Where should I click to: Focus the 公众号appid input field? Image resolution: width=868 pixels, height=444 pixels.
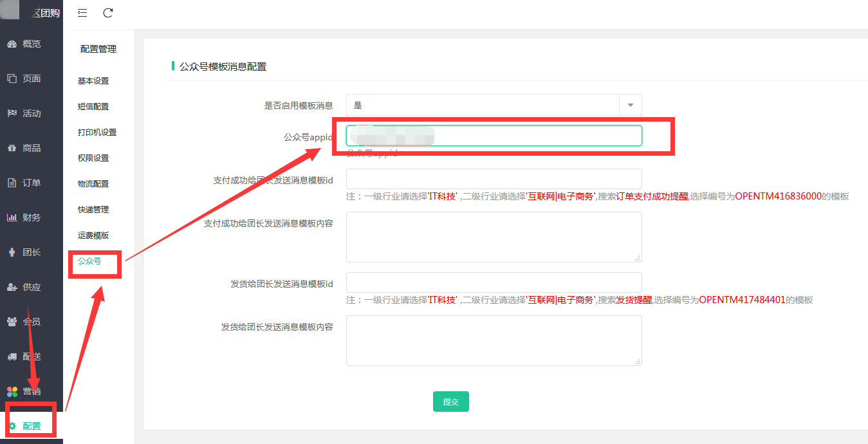(x=494, y=136)
